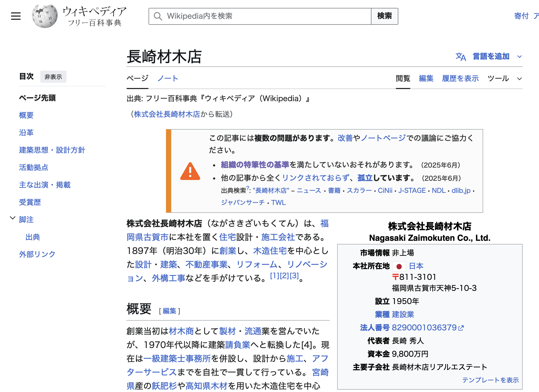Screen dimensions: 539x392
Task: Open the ニュース source search link
Action: (309, 191)
